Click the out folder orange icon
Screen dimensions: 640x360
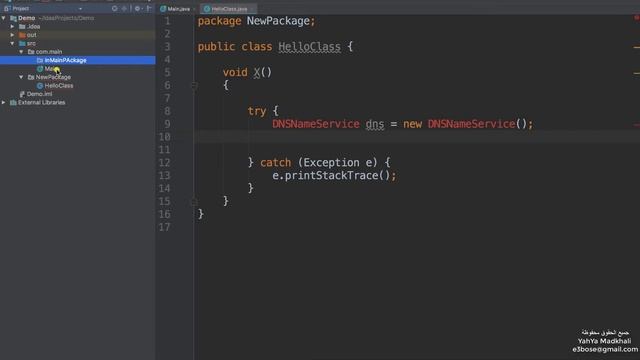click(x=22, y=35)
